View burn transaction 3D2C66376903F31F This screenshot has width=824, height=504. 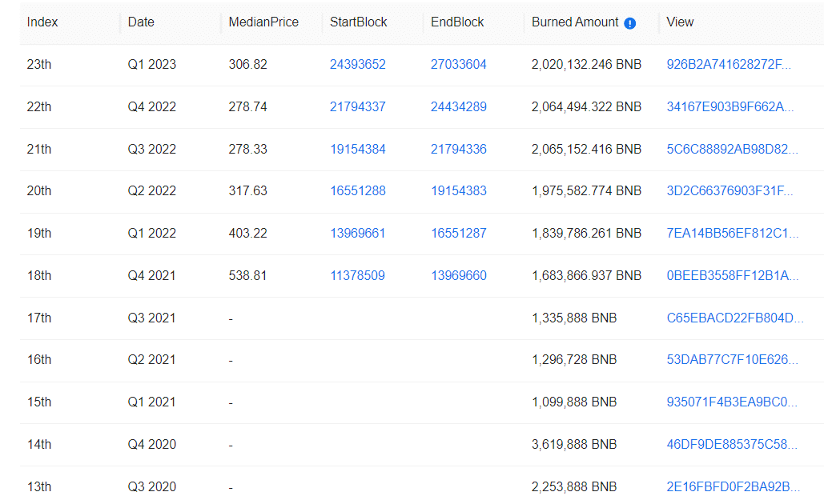coord(730,191)
